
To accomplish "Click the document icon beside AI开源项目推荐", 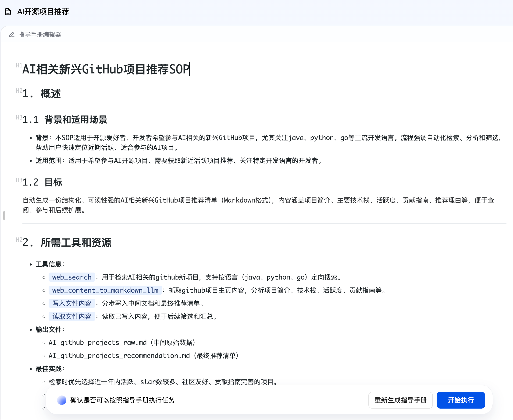I will tap(8, 12).
